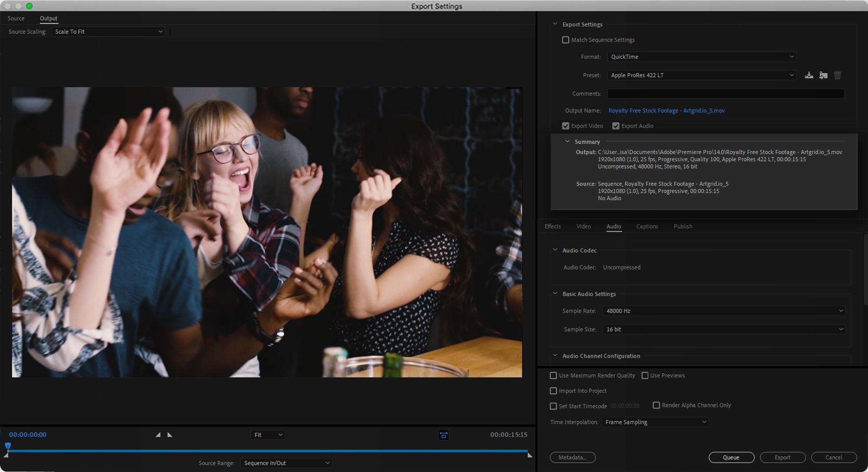
Task: Open the Time Interpolation dropdown
Action: [x=655, y=422]
